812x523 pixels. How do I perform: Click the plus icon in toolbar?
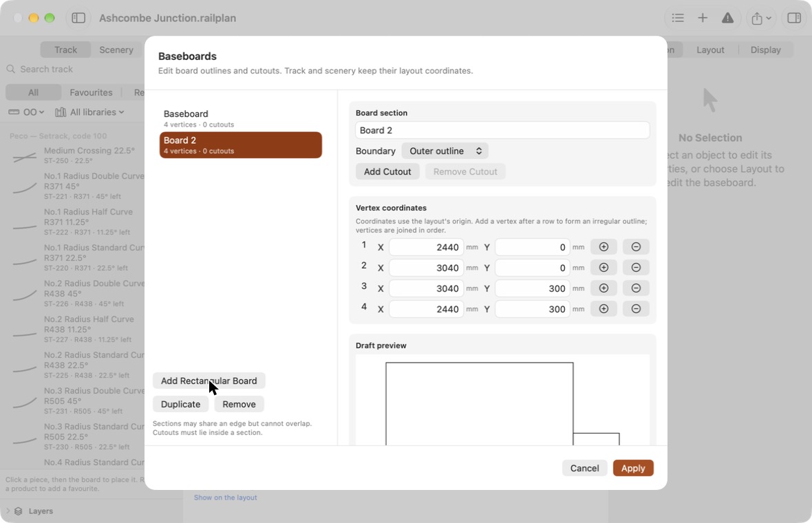pos(702,18)
